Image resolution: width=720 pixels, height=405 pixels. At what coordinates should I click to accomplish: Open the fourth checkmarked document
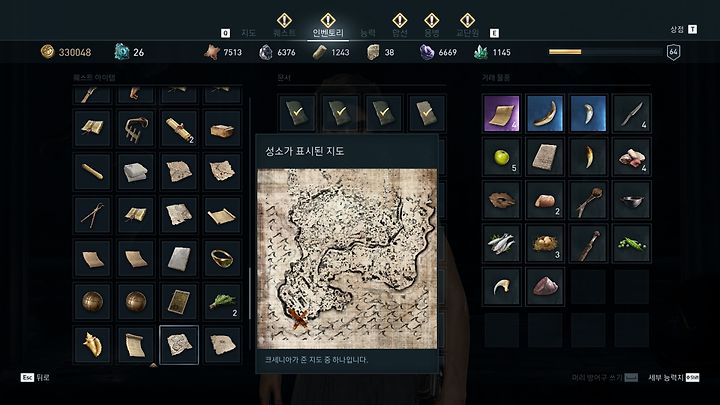pos(427,113)
